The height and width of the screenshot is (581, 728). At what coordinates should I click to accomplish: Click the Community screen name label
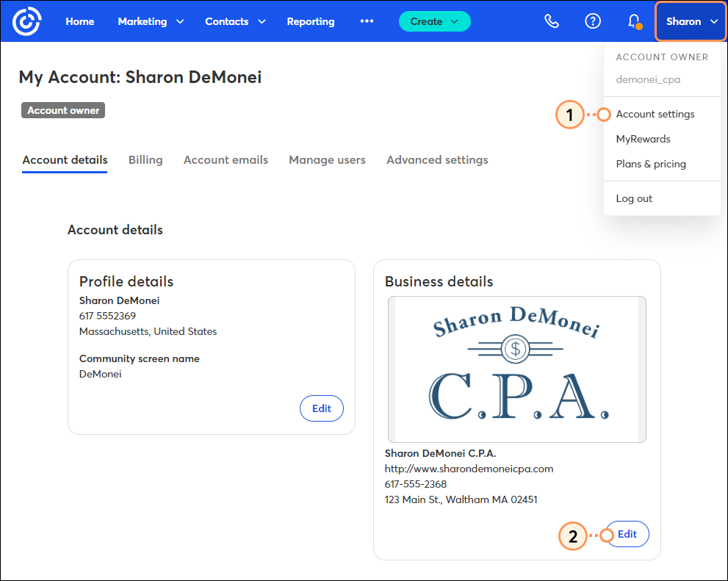click(x=140, y=358)
